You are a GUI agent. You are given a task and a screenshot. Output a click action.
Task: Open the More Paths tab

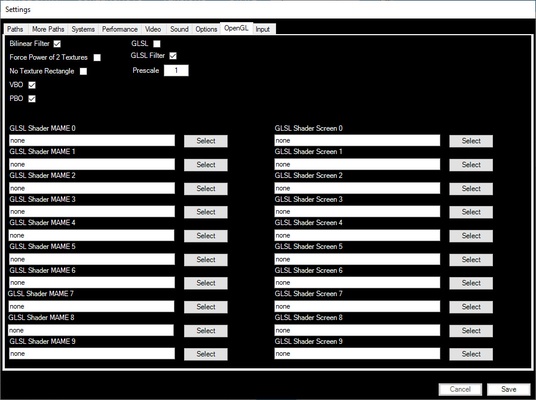(x=48, y=29)
